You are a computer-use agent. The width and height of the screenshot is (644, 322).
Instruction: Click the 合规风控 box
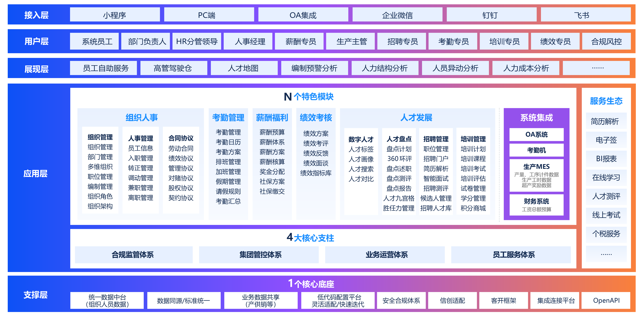pos(607,41)
